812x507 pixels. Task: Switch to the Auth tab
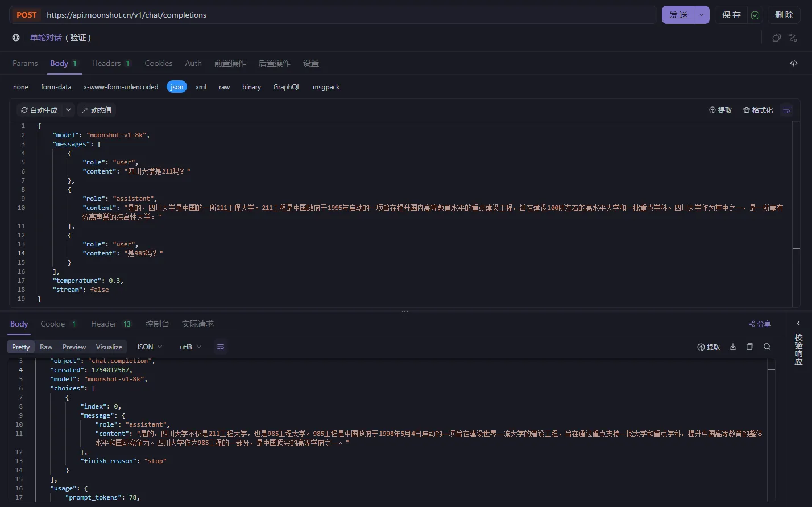tap(193, 63)
